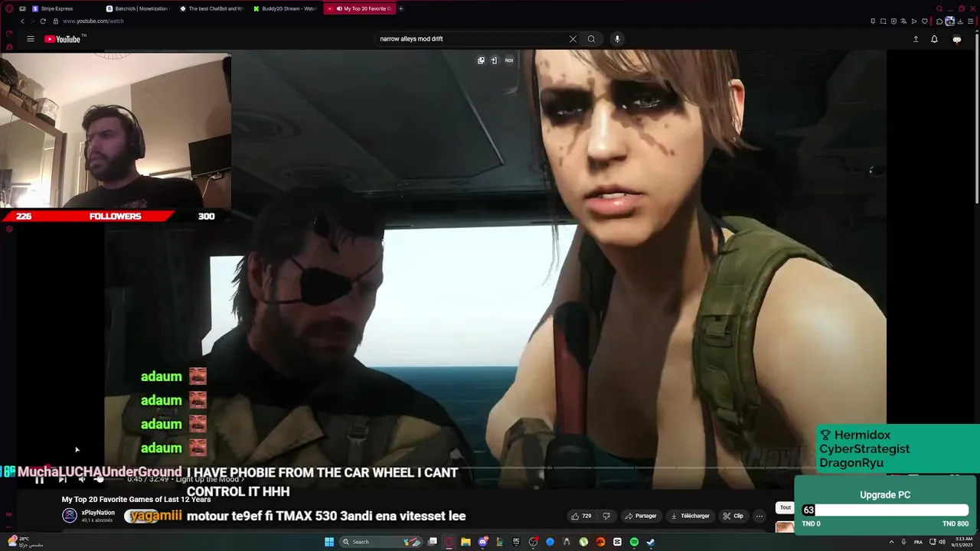Click the Windows taskbar Search box
Image resolution: width=980 pixels, height=551 pixels.
pyautogui.click(x=381, y=542)
